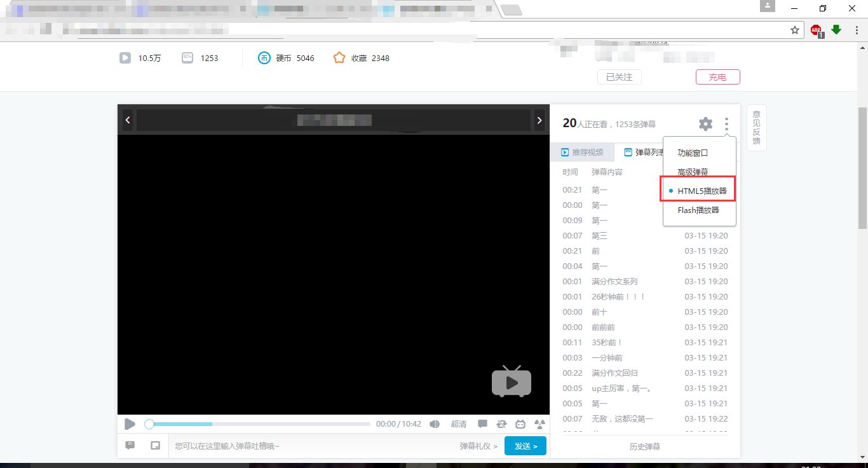
Task: Open the player settings gear
Action: click(x=705, y=124)
